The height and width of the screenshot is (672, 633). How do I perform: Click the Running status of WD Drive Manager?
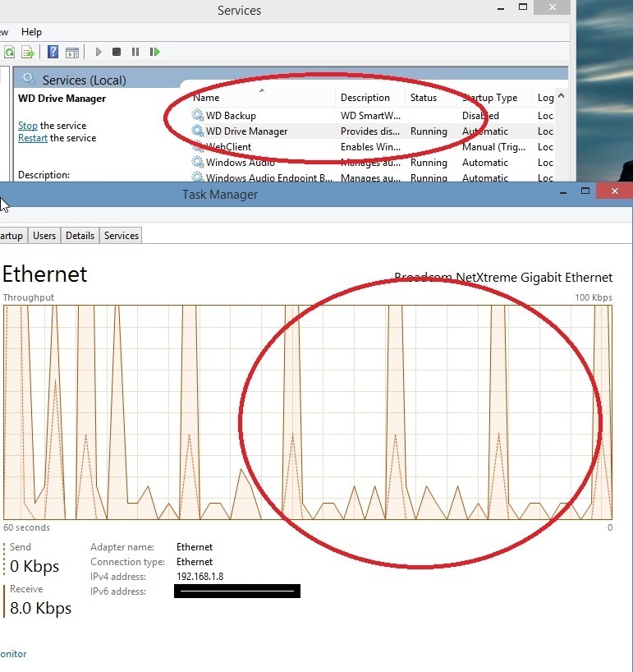[x=429, y=131]
